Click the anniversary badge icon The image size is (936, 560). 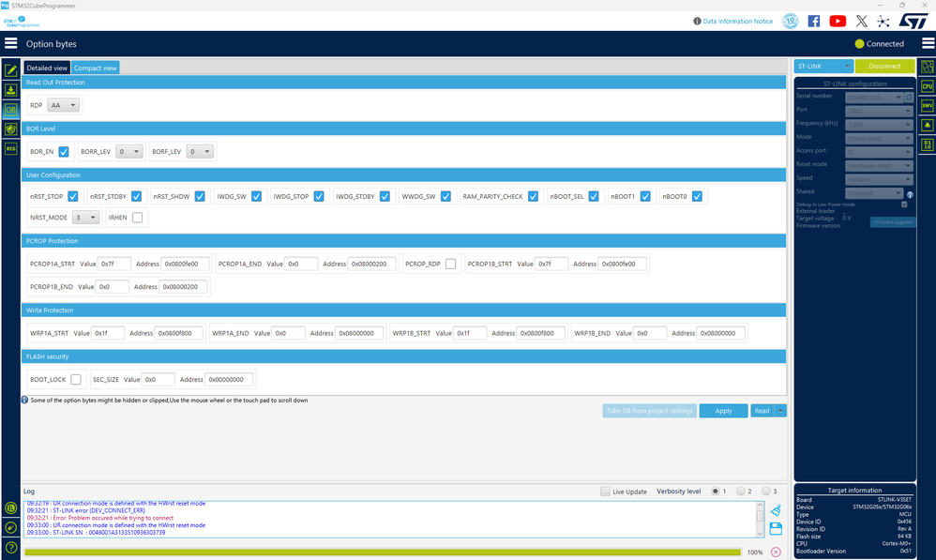click(x=791, y=21)
